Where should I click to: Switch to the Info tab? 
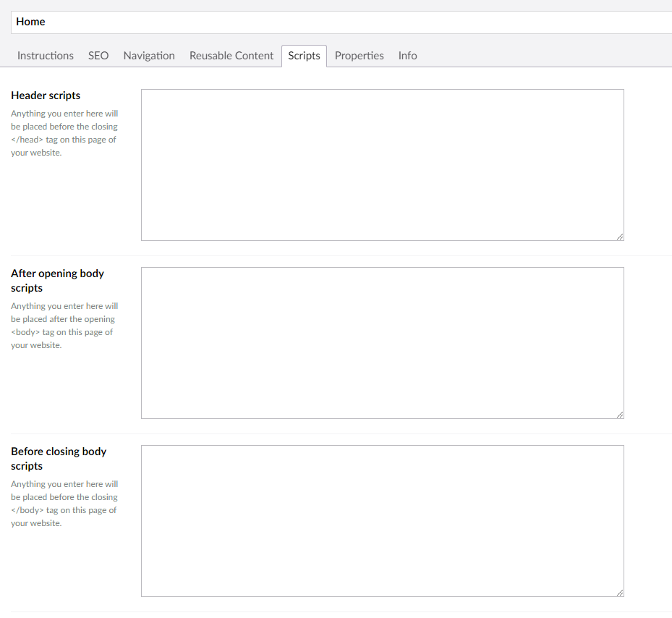[x=407, y=56]
